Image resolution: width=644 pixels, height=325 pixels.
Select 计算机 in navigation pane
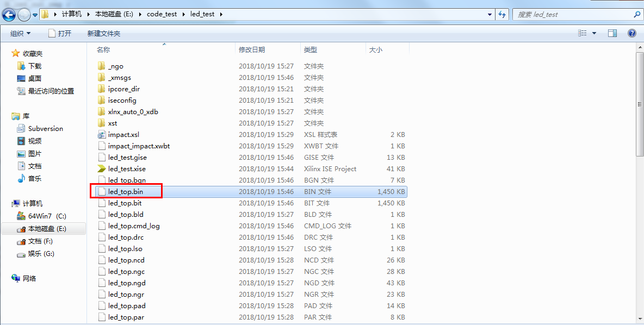(33, 203)
